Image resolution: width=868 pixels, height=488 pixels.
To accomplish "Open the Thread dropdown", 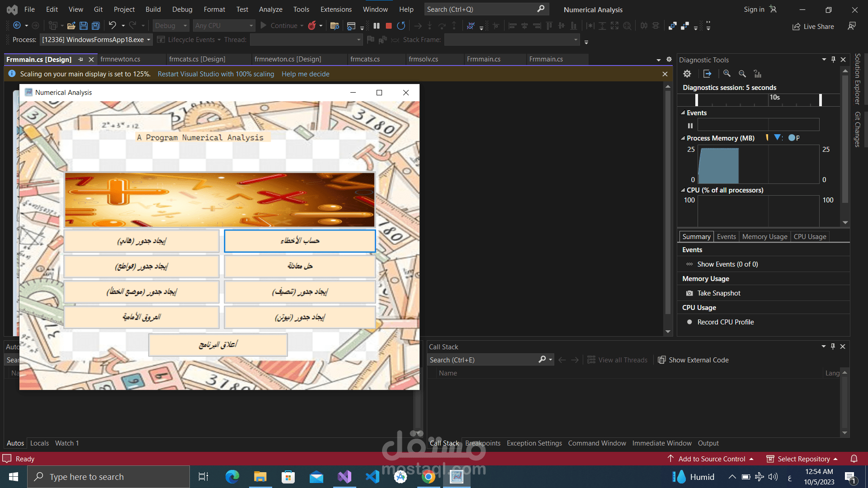I will [x=306, y=40].
